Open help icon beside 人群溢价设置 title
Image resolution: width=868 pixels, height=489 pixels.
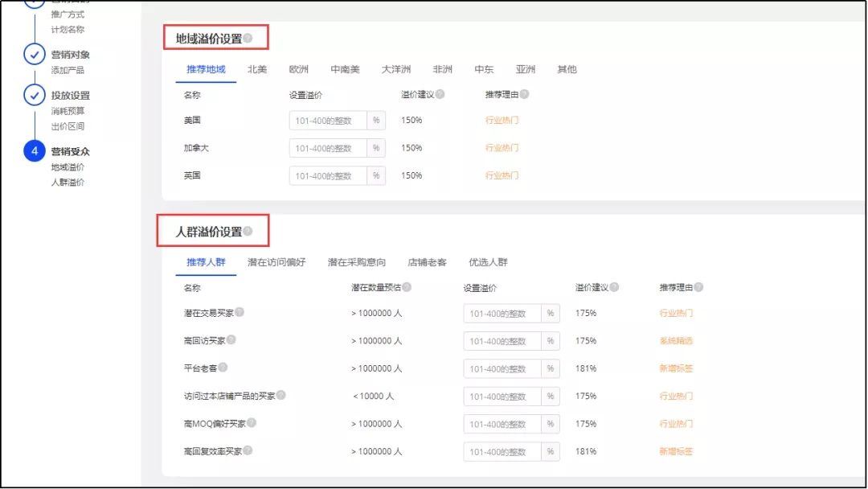pos(248,231)
